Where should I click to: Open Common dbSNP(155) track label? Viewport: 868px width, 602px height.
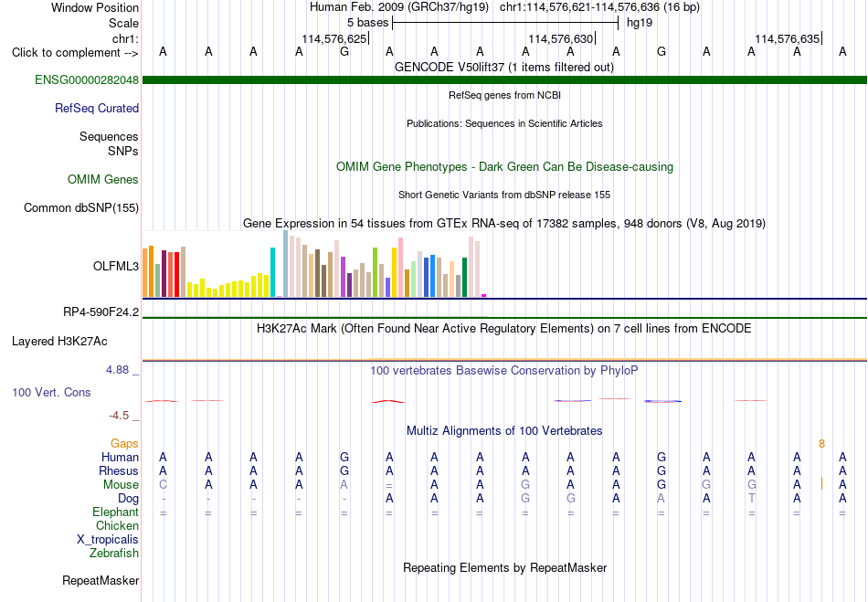80,208
